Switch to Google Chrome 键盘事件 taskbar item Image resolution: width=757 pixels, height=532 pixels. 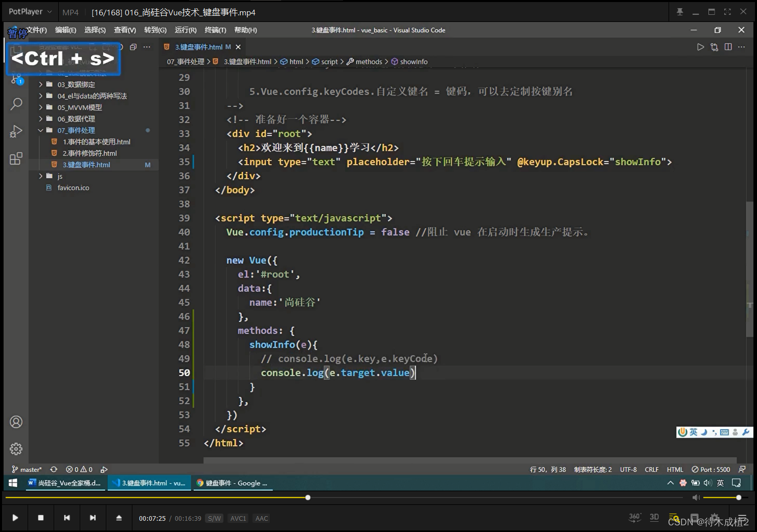point(233,483)
